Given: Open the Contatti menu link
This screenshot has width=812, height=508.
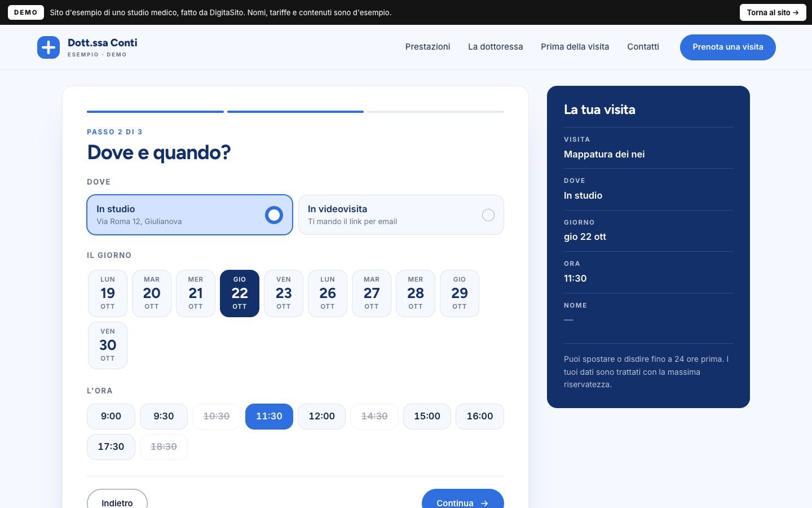Looking at the screenshot, I should [x=643, y=47].
